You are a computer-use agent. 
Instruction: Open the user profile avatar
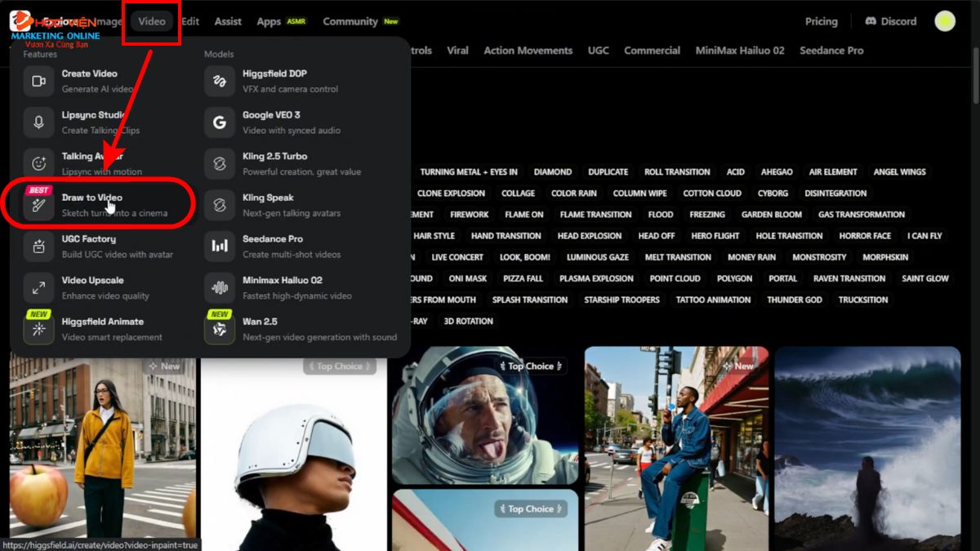coord(945,21)
